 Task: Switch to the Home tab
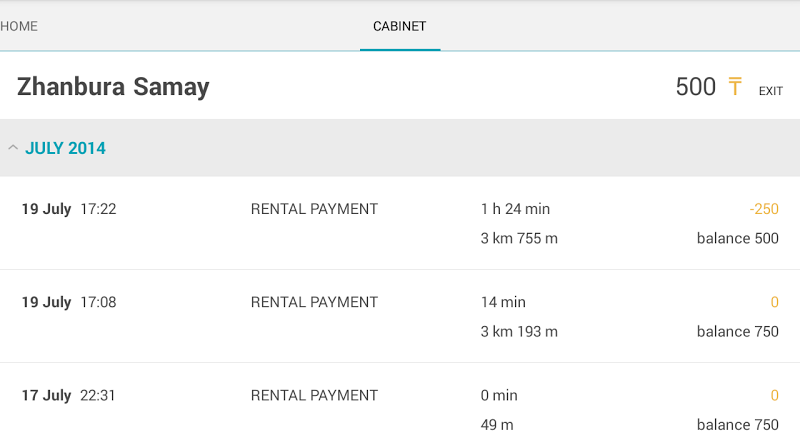point(19,26)
